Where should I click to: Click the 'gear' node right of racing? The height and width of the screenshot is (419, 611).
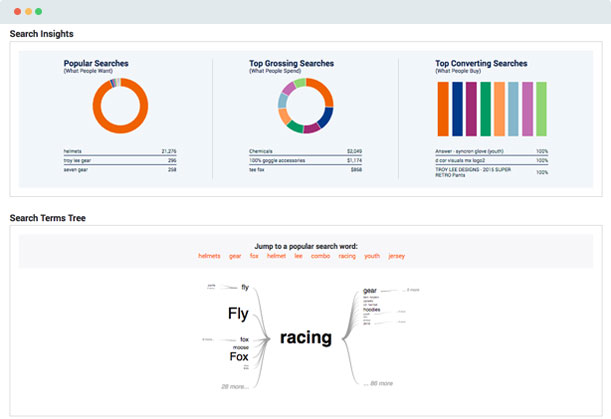(370, 291)
